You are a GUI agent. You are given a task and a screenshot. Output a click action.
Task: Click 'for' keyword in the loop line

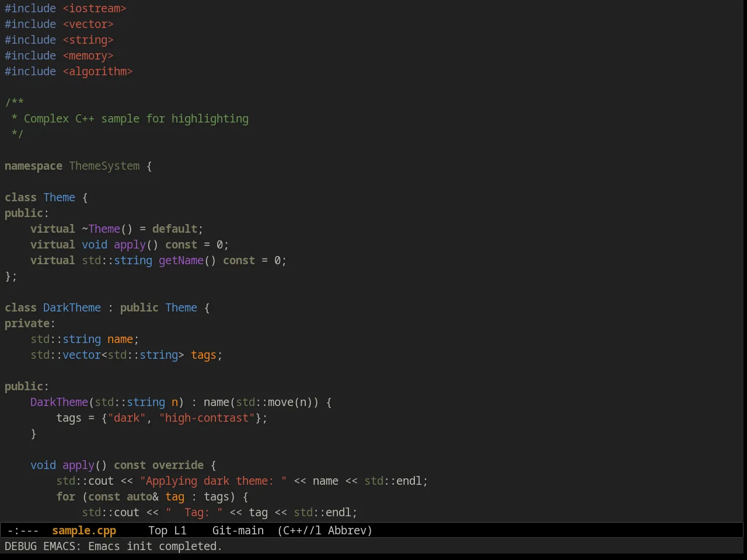click(65, 496)
